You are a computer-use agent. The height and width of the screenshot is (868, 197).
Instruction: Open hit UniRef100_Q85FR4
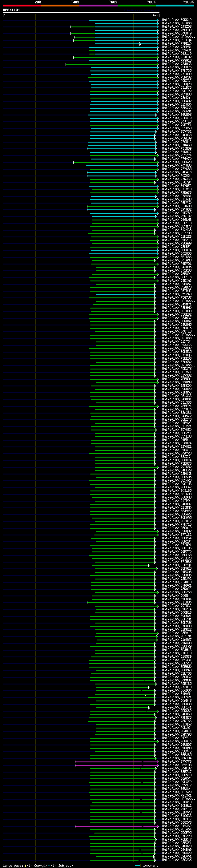(177, 406)
